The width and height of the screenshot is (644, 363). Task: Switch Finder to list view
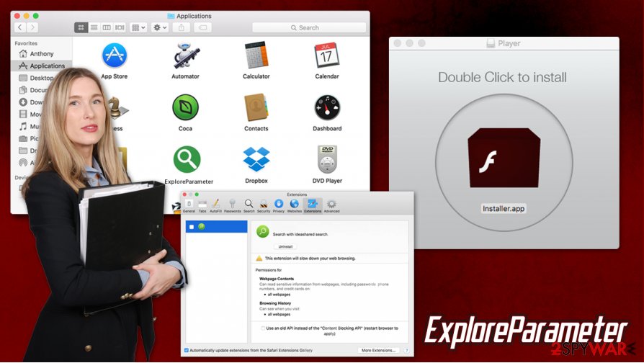(94, 27)
